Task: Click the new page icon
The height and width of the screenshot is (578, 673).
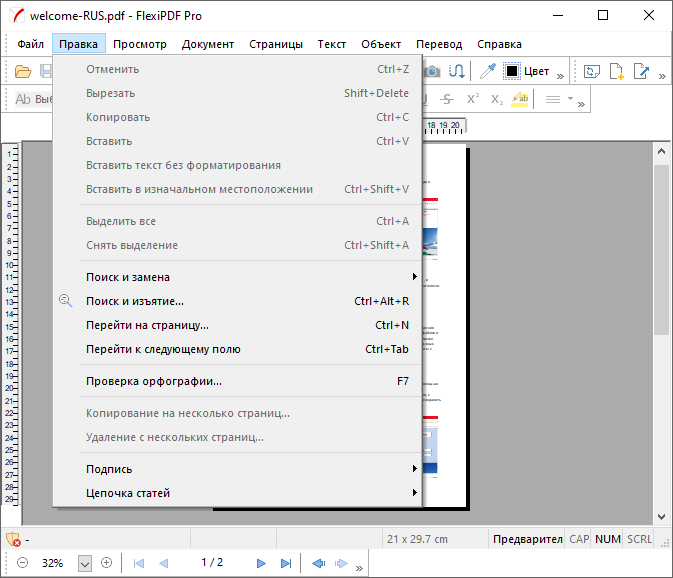Action: pos(616,71)
